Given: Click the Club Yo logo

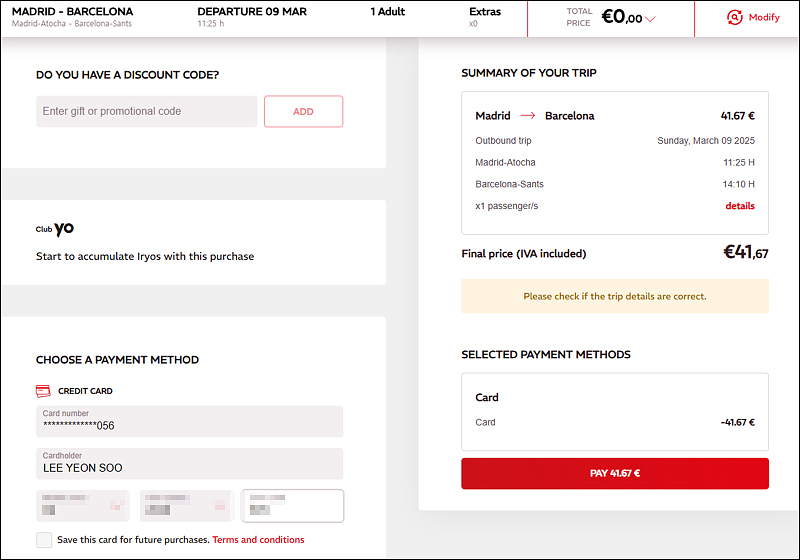Looking at the screenshot, I should (x=55, y=228).
